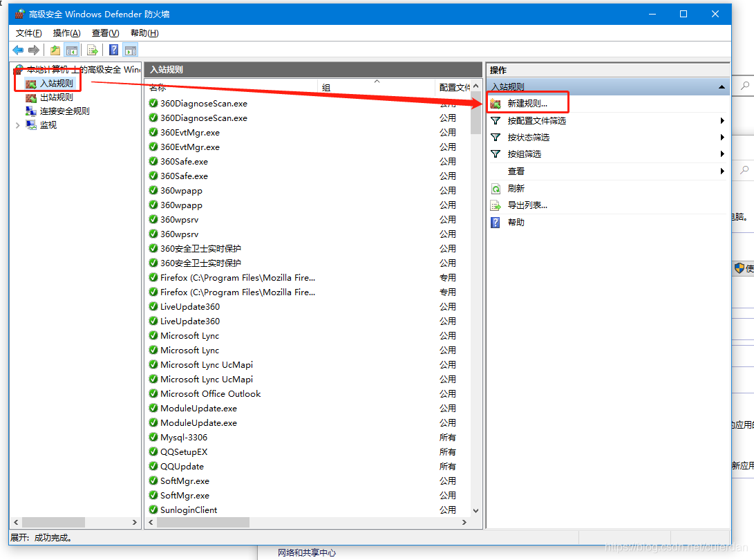This screenshot has height=560, width=754.
Task: Click the Up one level folder icon
Action: coord(55,50)
